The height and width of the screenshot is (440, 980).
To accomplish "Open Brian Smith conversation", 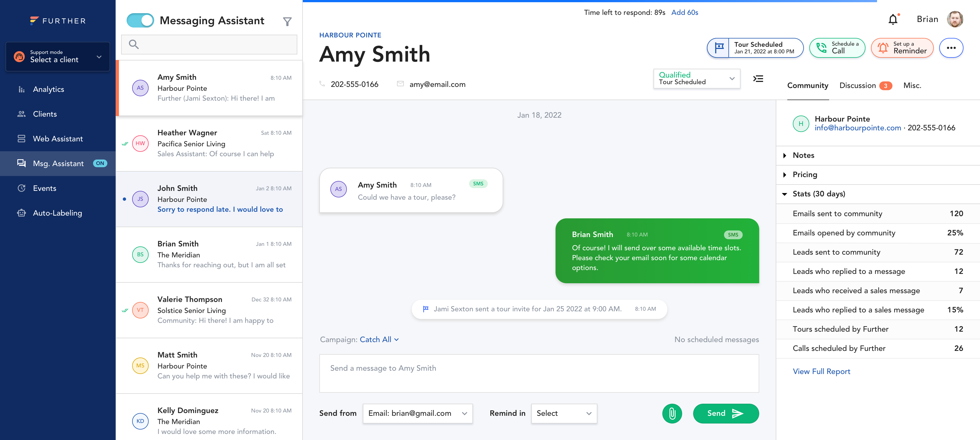I will (209, 254).
